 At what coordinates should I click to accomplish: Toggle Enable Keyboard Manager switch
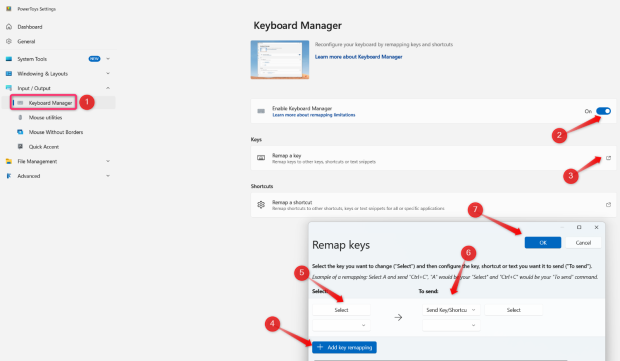[603, 111]
